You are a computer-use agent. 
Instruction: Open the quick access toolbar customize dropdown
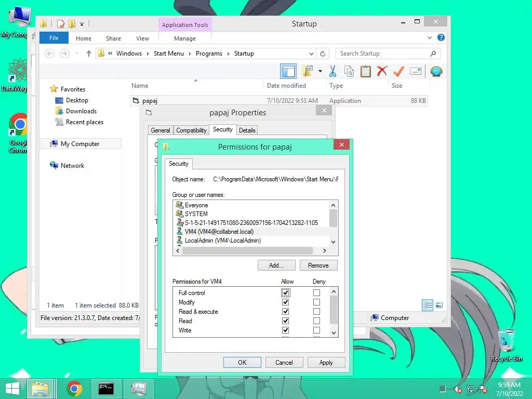(x=82, y=24)
